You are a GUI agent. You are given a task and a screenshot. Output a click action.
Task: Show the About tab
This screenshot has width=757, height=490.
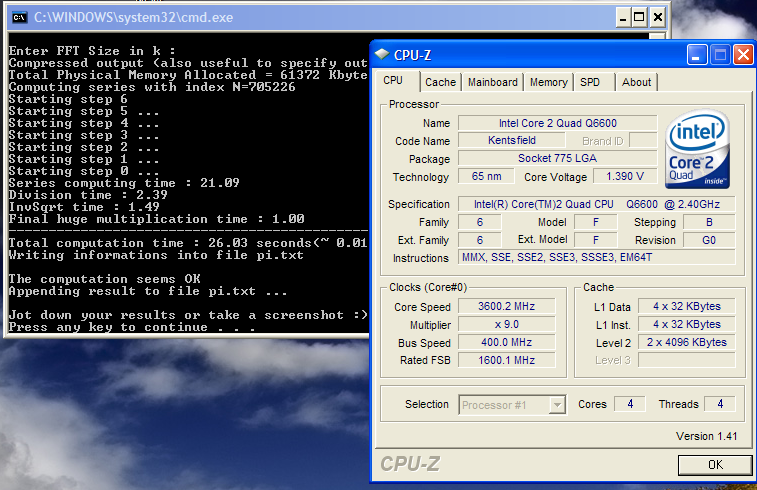pos(636,82)
